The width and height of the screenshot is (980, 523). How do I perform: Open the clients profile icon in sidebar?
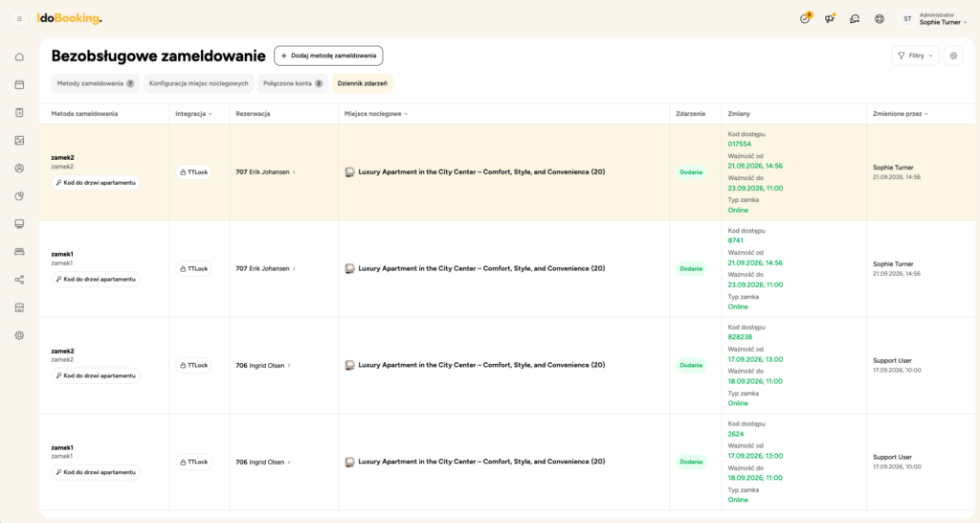point(19,169)
